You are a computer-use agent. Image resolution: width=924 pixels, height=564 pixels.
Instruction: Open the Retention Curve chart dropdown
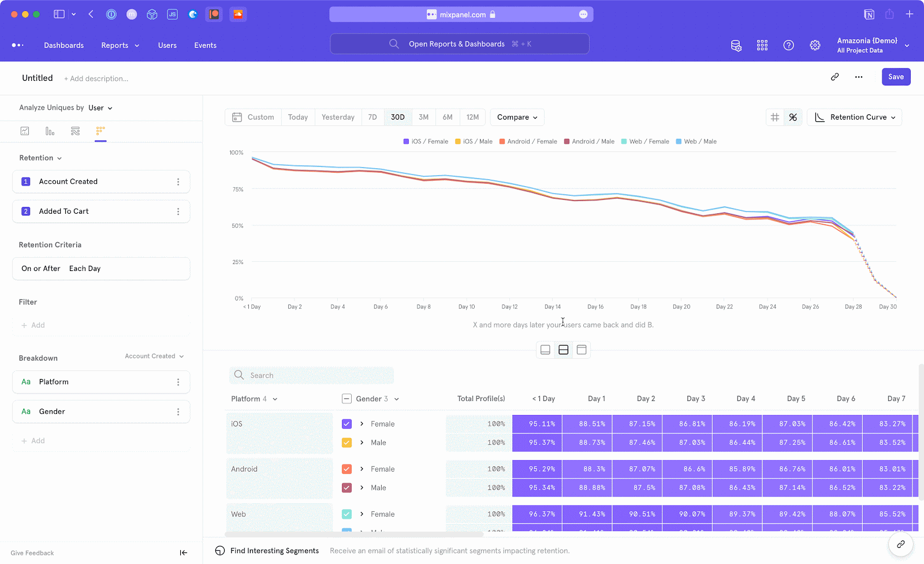pyautogui.click(x=855, y=117)
